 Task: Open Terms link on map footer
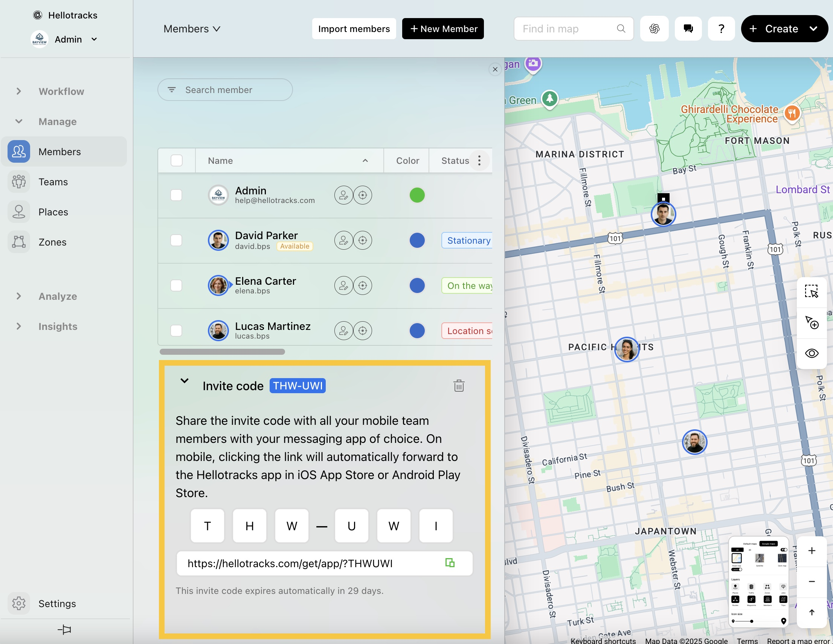(x=747, y=641)
